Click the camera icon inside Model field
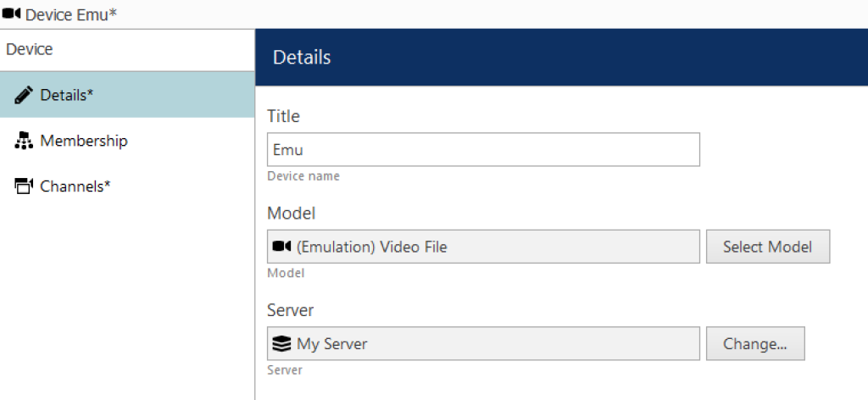The width and height of the screenshot is (868, 400). 281,247
